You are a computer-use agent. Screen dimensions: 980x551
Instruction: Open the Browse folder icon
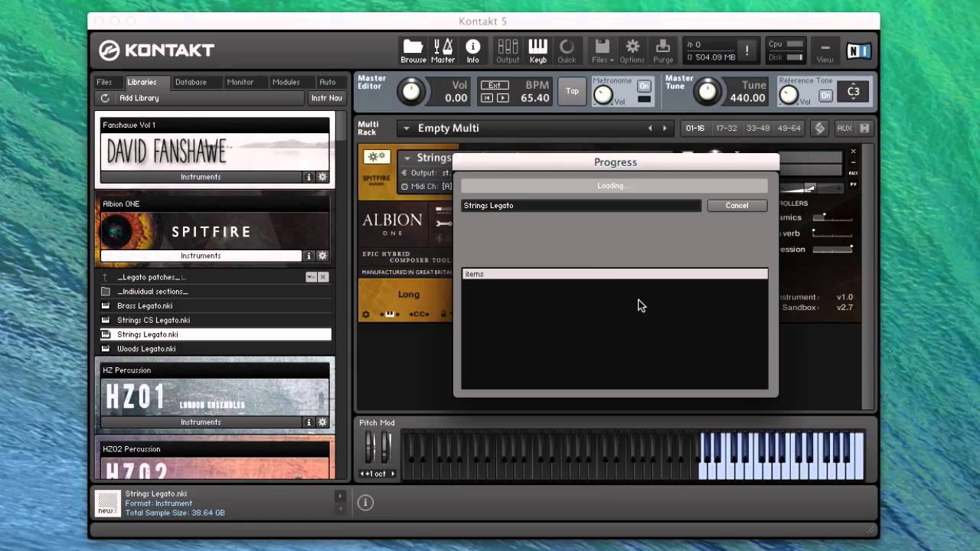tap(413, 51)
